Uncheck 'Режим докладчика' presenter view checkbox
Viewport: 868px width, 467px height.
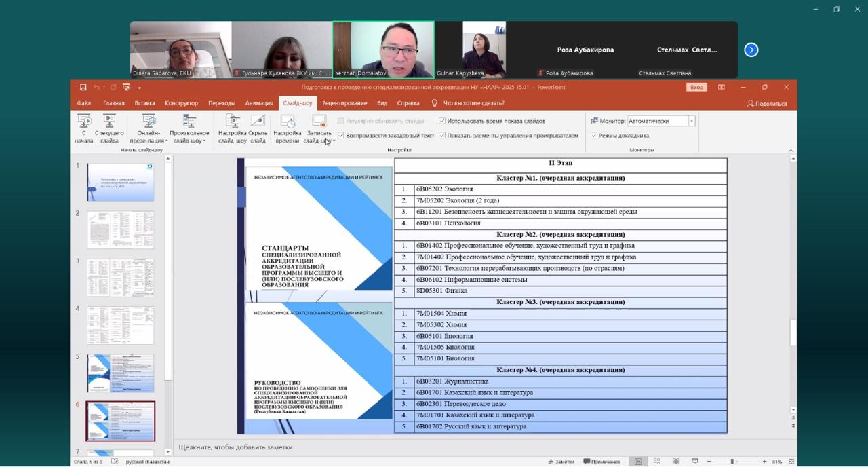pos(594,136)
